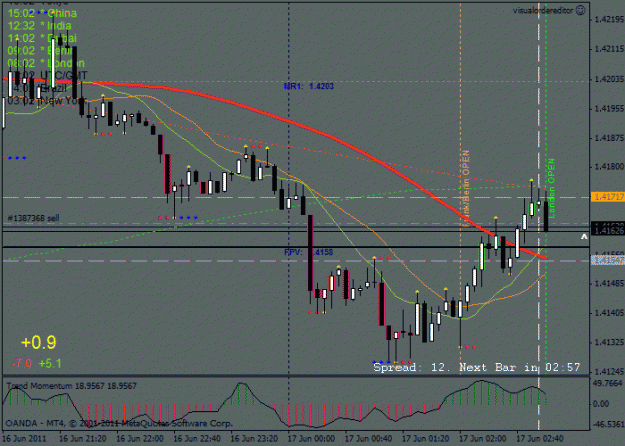Image resolution: width=625 pixels, height=446 pixels.
Task: Click '17 Jun 02:40' on the time axis
Action: click(x=540, y=439)
